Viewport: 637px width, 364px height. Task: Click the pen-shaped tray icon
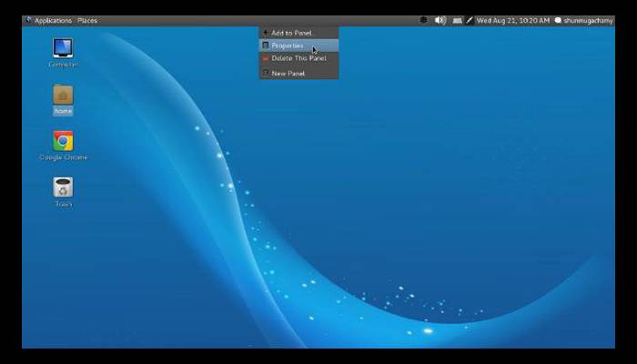point(470,20)
